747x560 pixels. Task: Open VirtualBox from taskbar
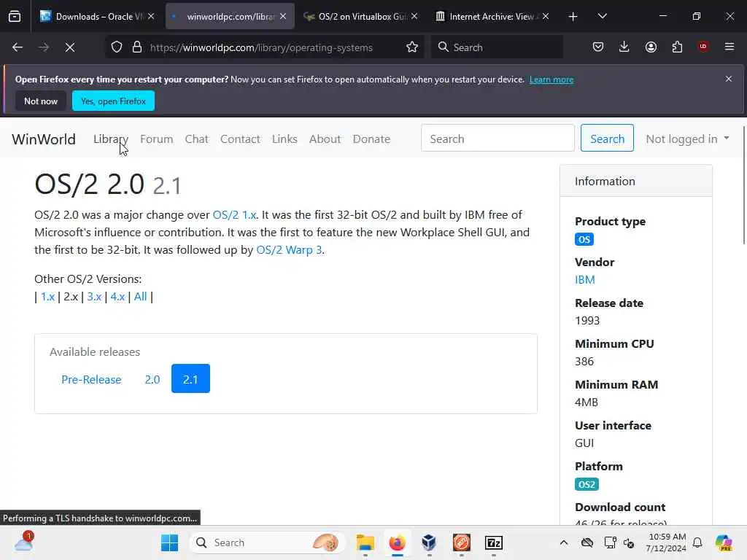click(x=429, y=542)
